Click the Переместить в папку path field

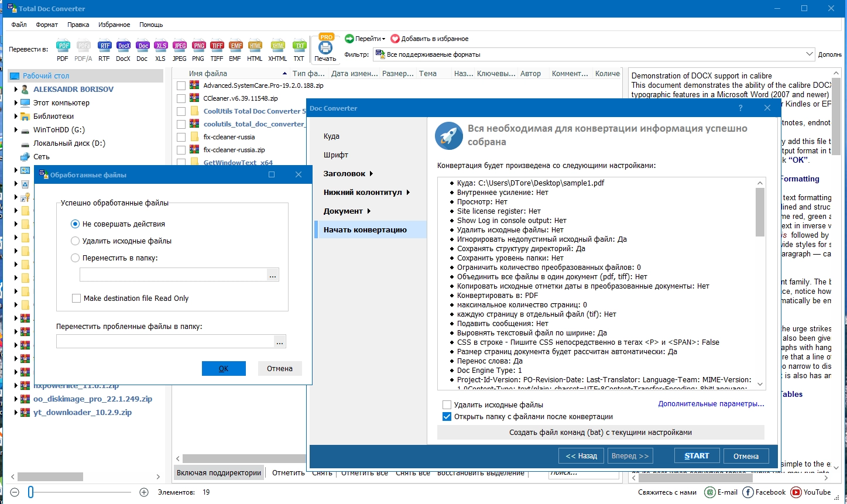pyautogui.click(x=173, y=275)
